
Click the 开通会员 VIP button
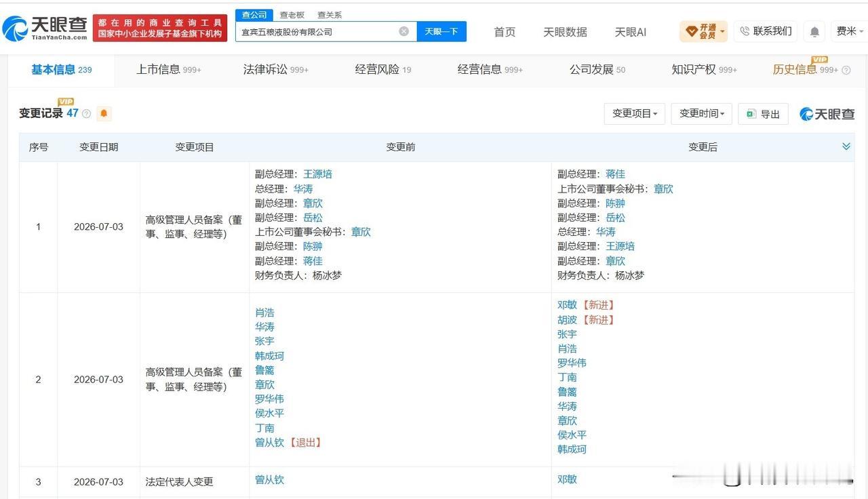pyautogui.click(x=703, y=31)
